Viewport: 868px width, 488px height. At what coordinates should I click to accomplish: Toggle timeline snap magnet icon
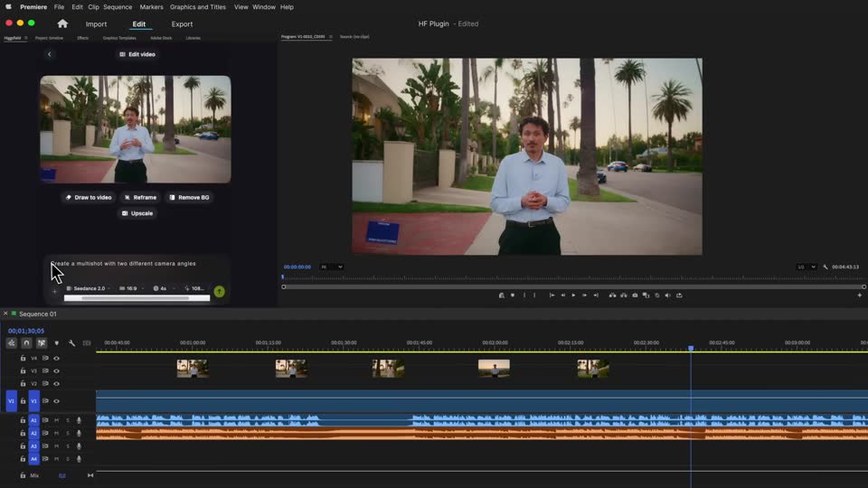tap(26, 343)
